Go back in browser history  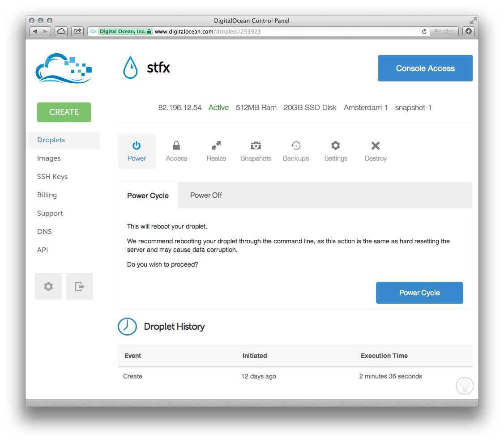pyautogui.click(x=35, y=31)
